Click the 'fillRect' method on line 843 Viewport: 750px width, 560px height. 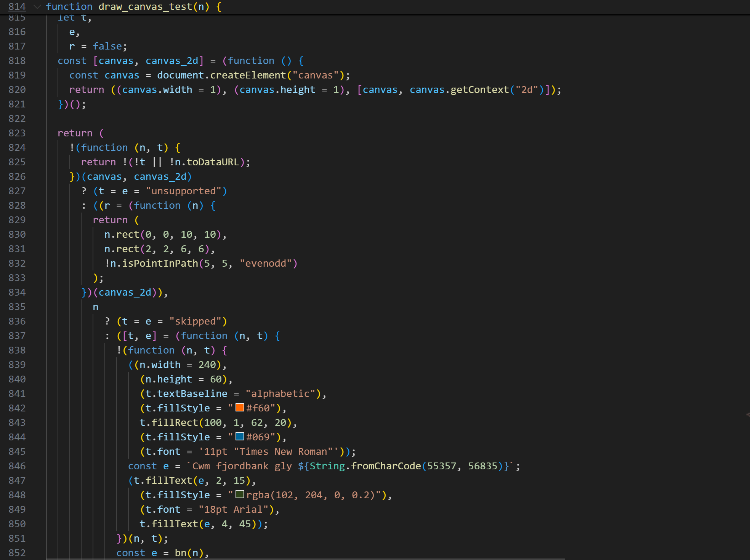click(x=175, y=422)
